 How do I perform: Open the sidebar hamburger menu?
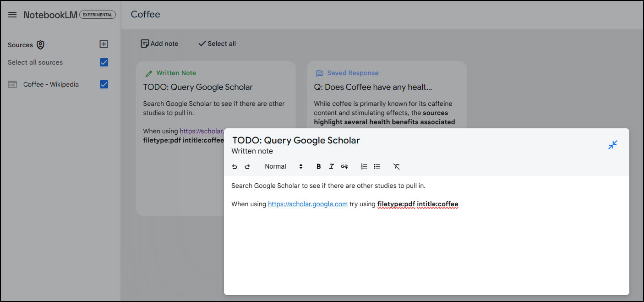(12, 14)
